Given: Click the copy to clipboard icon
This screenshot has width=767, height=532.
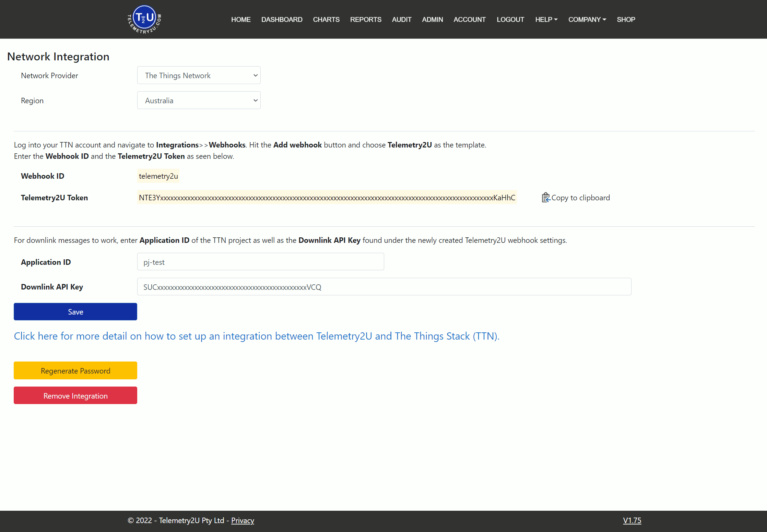Looking at the screenshot, I should tap(546, 198).
